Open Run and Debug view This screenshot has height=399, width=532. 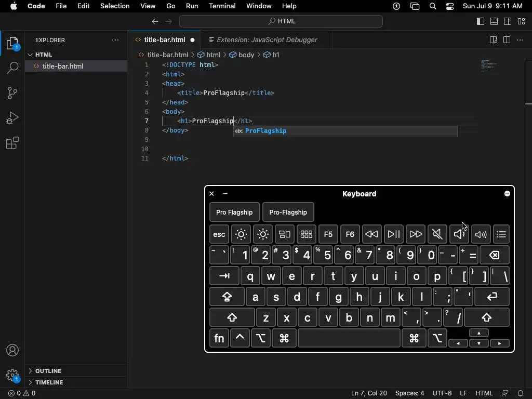(12, 118)
